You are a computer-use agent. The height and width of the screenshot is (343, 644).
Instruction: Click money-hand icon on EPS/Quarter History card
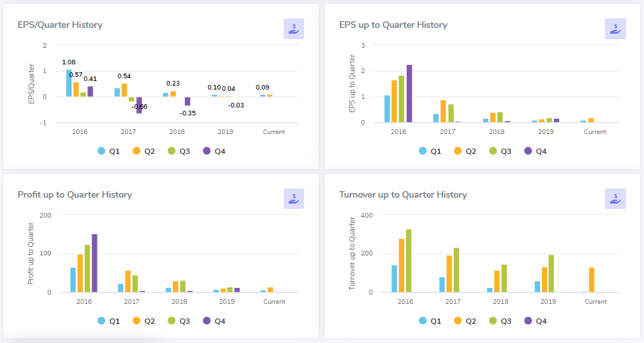click(x=294, y=29)
